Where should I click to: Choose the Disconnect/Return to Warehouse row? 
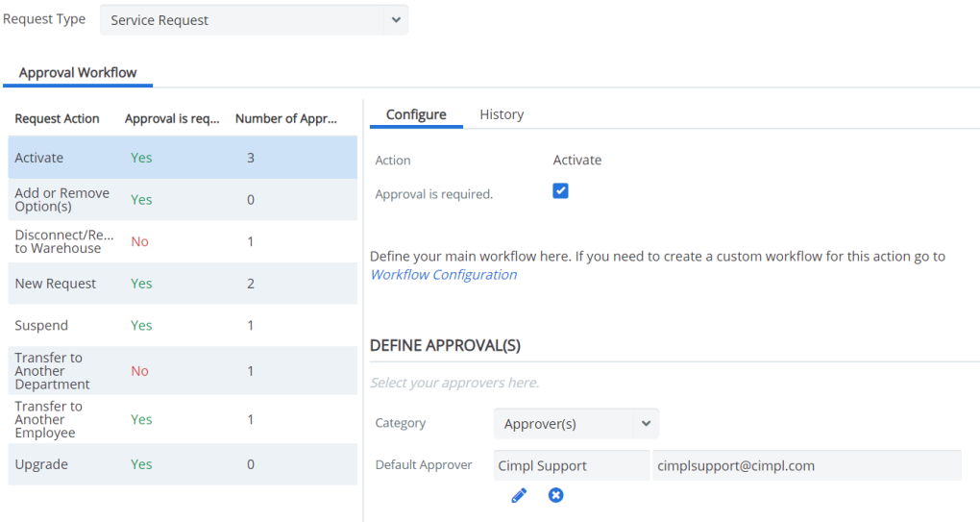(x=183, y=241)
